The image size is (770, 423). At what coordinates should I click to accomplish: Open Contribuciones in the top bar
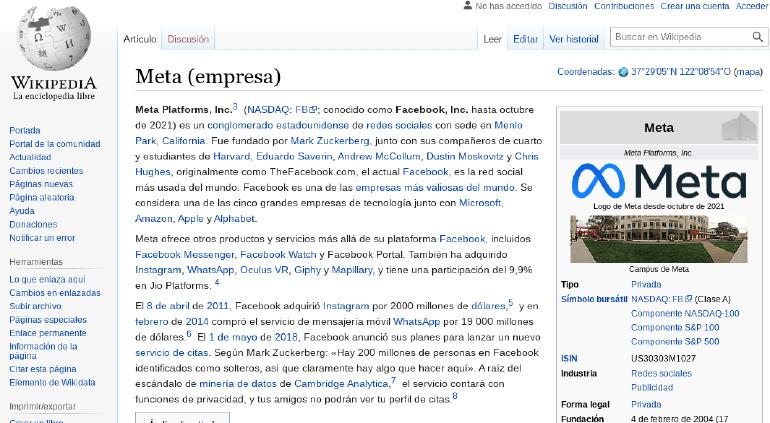pyautogui.click(x=624, y=6)
